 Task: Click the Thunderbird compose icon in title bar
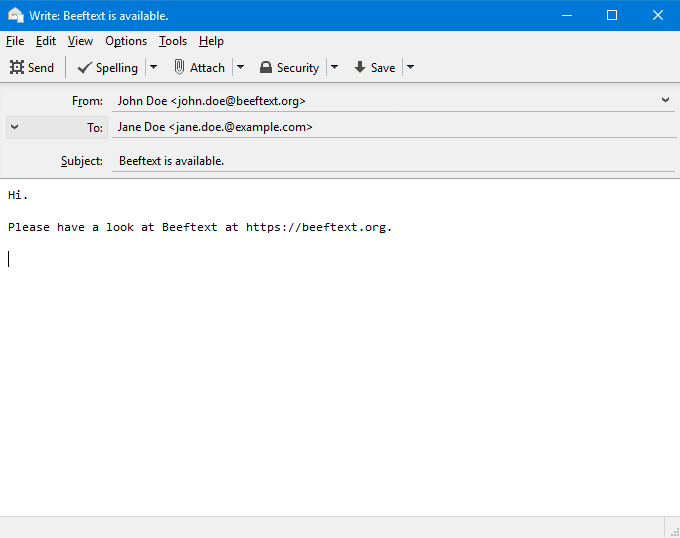pos(16,15)
